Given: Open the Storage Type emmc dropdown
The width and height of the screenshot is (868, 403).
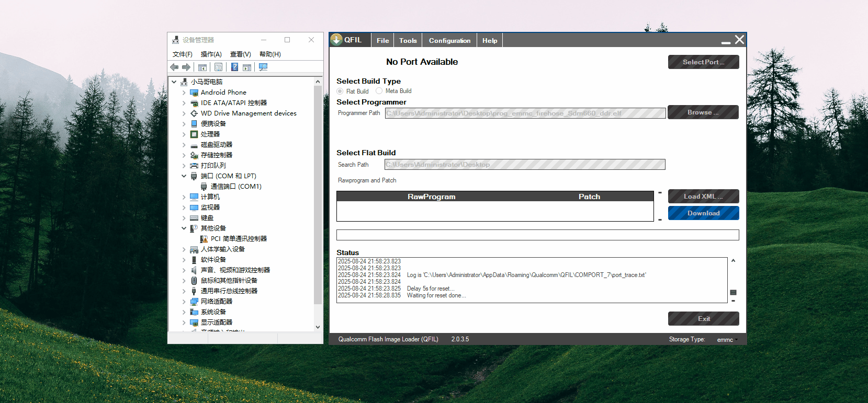Looking at the screenshot, I should pos(727,340).
